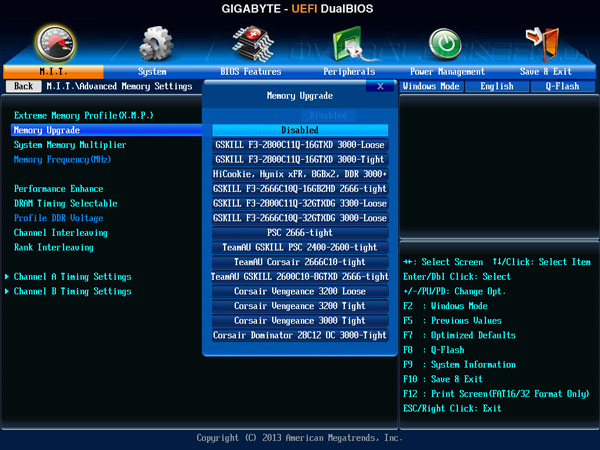Open the English language selector
600x450 pixels.
497,86
